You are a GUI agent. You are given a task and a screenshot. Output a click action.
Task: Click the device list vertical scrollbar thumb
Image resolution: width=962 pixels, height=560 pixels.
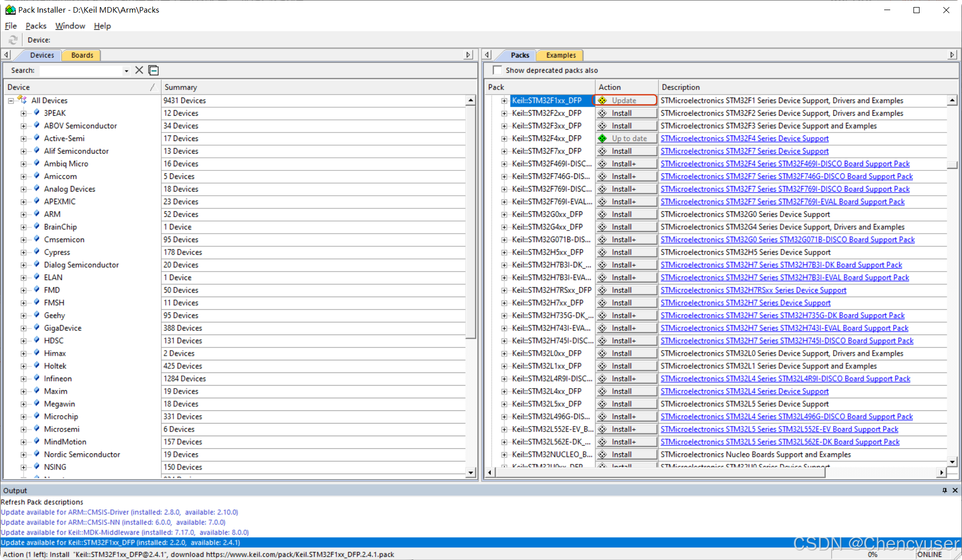click(x=471, y=222)
